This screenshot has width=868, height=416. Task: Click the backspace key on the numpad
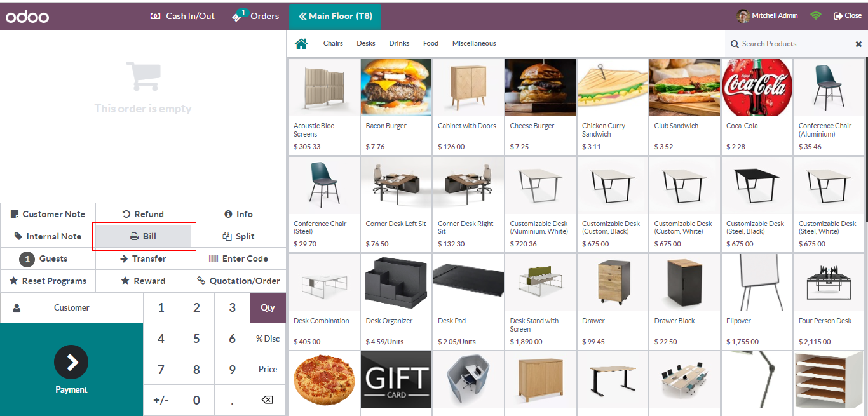[268, 400]
